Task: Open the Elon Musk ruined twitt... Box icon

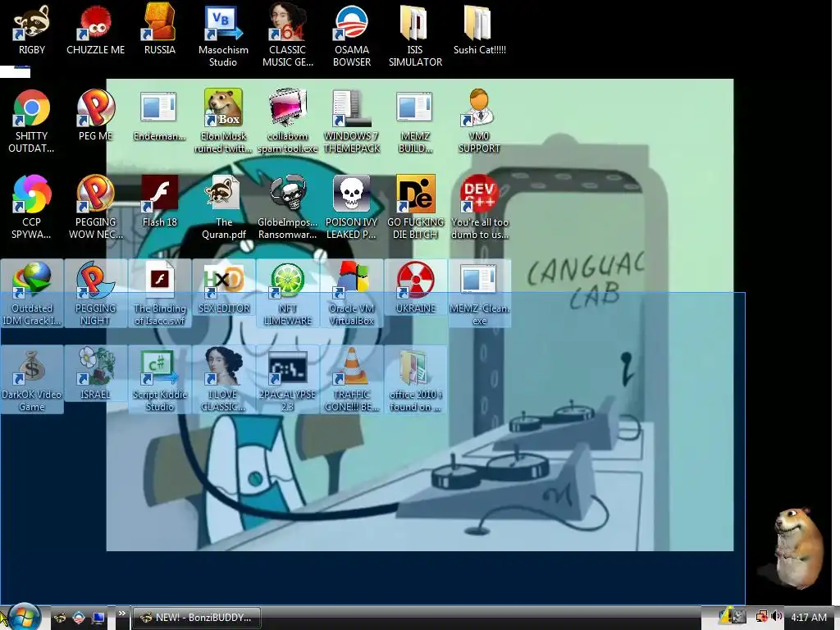Action: pos(223,122)
